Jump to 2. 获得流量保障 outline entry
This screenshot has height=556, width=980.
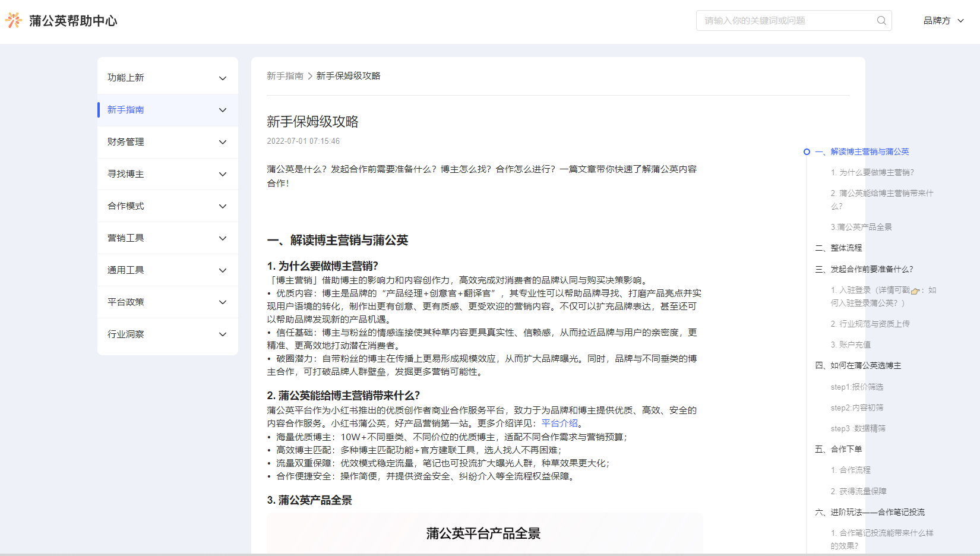(858, 492)
